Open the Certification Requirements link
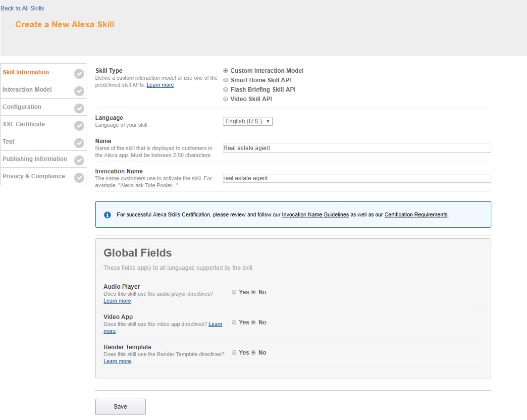Image resolution: width=527 pixels, height=420 pixels. coord(416,214)
